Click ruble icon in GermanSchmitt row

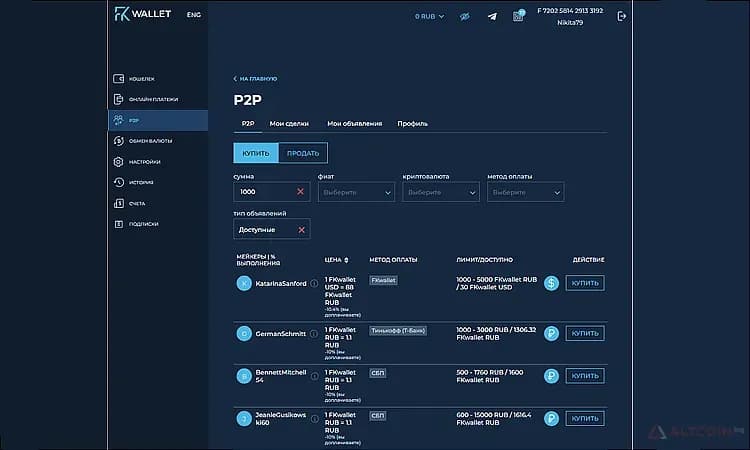point(551,333)
